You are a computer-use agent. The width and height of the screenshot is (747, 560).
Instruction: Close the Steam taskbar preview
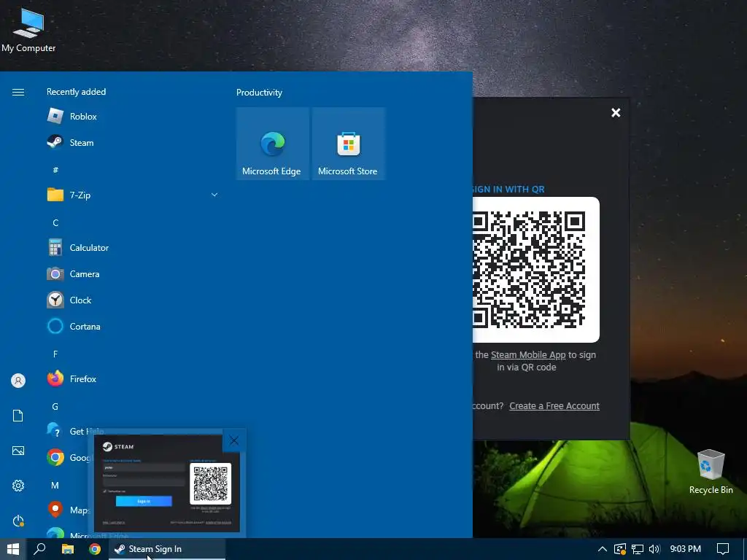[234, 440]
